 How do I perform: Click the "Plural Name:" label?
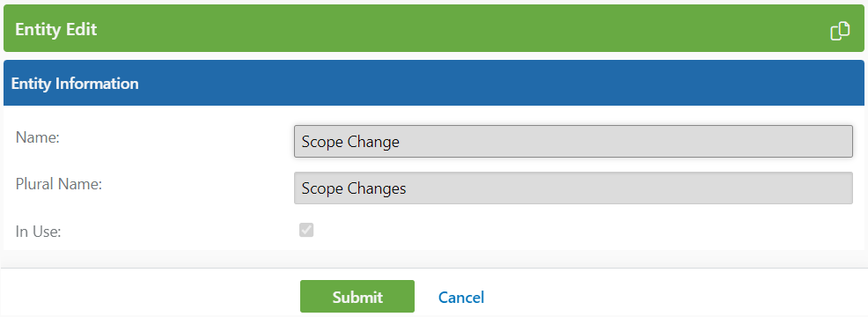59,184
